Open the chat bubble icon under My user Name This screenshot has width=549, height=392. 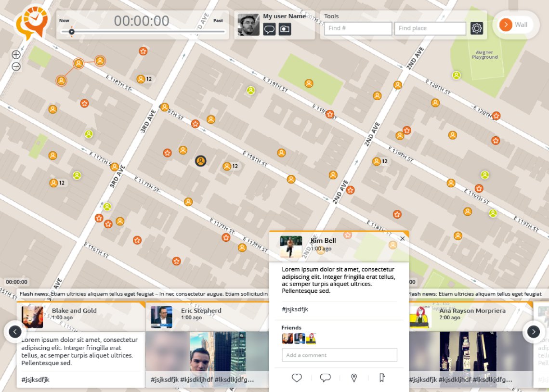coord(269,29)
